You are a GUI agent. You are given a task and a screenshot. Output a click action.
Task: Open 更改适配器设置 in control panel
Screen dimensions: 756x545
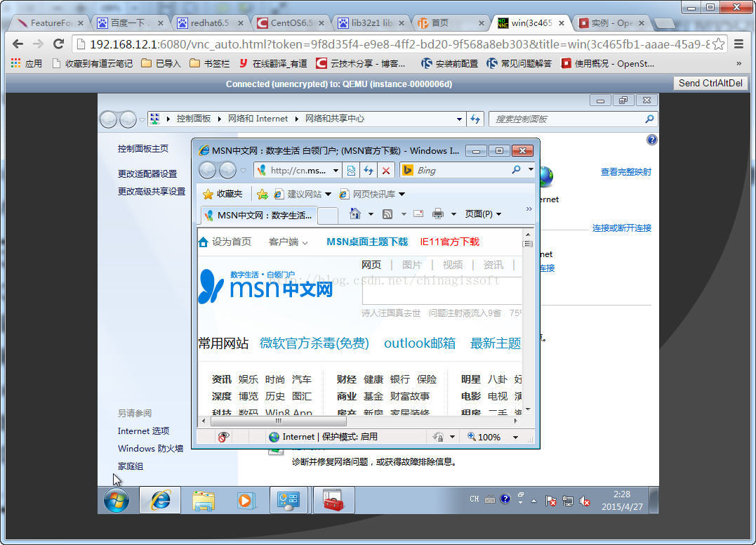147,173
